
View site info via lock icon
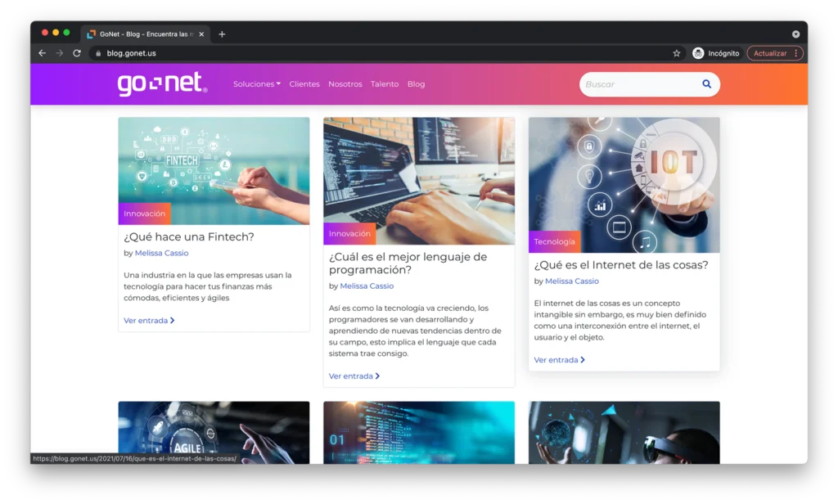pos(98,53)
